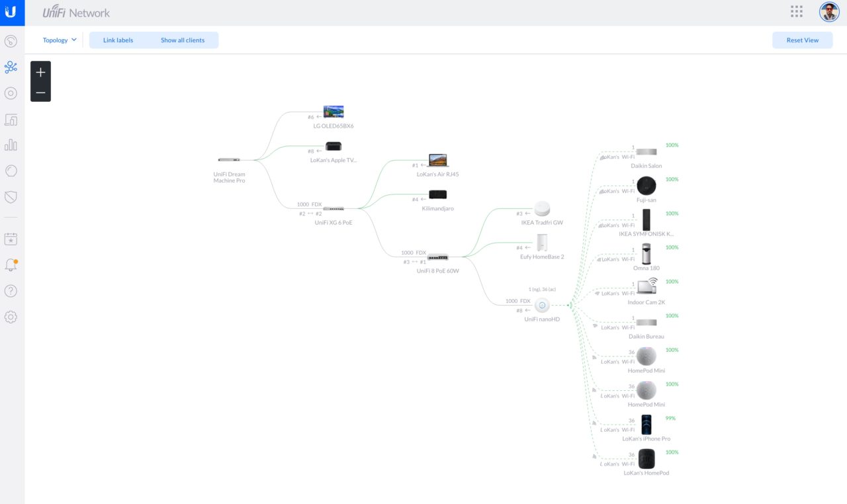Screen dimensions: 847x504
Task: Open the Alerts bell icon
Action: (x=11, y=265)
